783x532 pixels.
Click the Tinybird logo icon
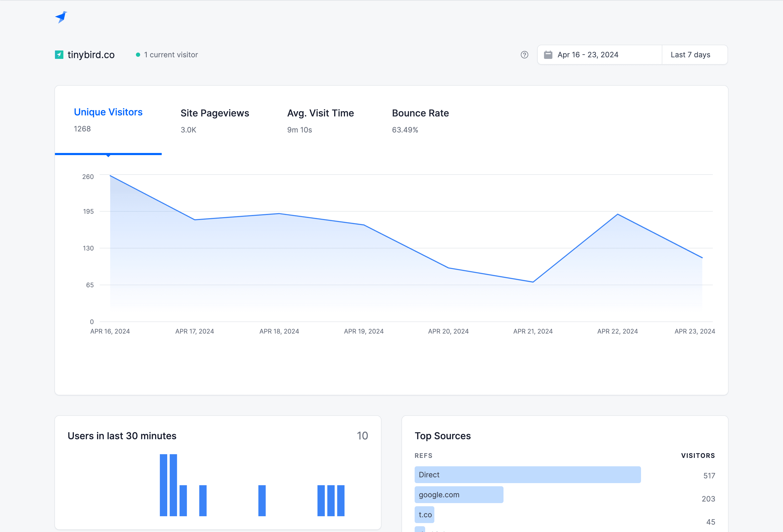click(x=61, y=17)
